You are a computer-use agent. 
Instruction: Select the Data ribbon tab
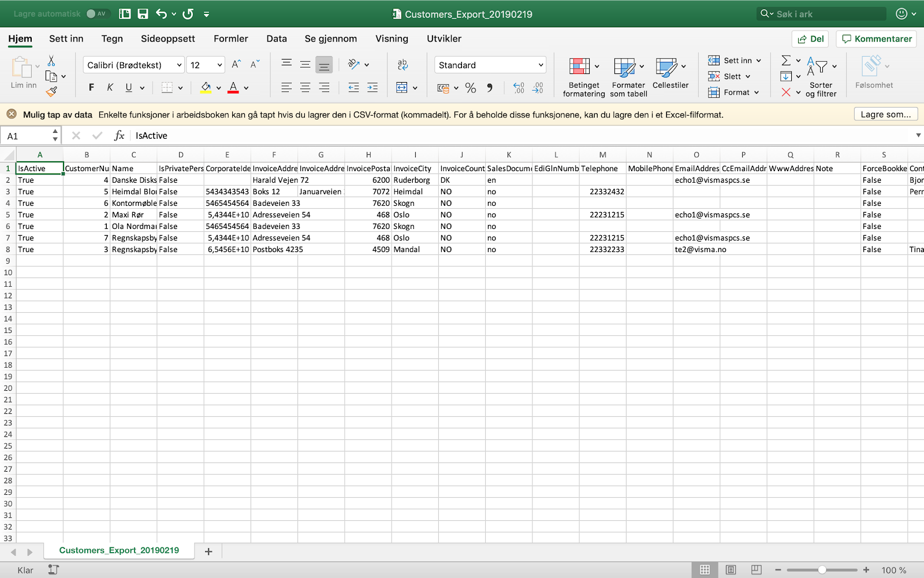point(277,39)
